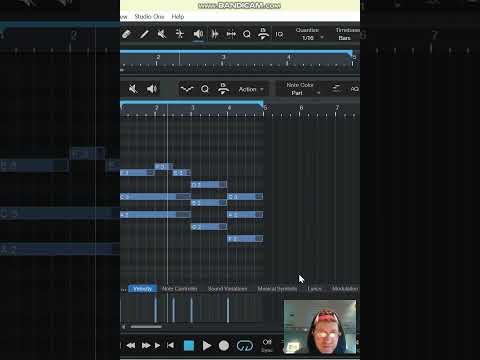Open the ellipsis button left of Velocity tab
The width and height of the screenshot is (480, 360).
[124, 289]
